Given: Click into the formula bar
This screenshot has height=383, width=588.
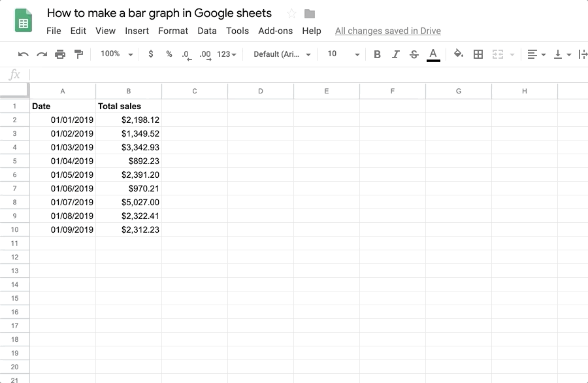Looking at the screenshot, I should [308, 75].
